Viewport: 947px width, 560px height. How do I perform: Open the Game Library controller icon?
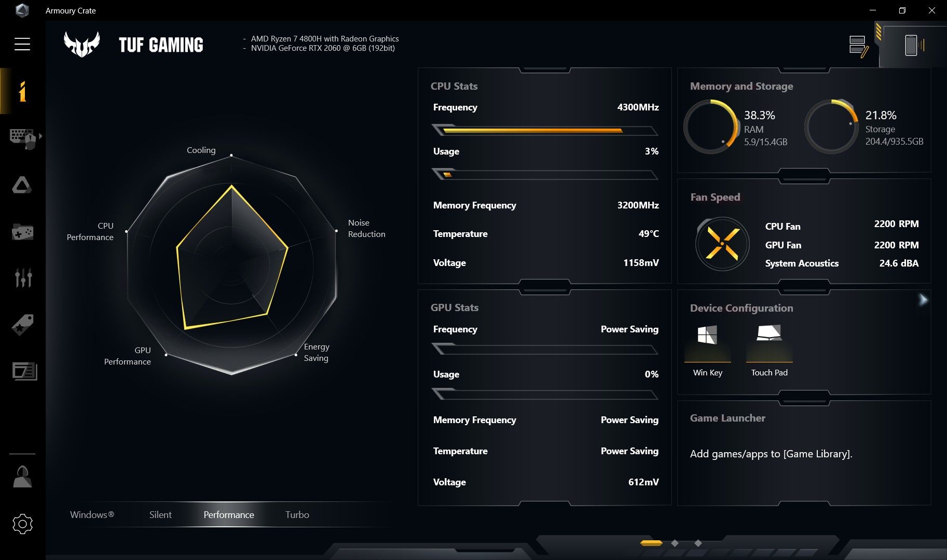click(22, 232)
